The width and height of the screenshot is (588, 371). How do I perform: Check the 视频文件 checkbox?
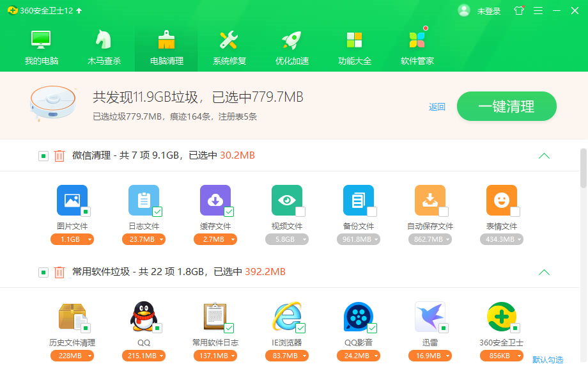[301, 212]
